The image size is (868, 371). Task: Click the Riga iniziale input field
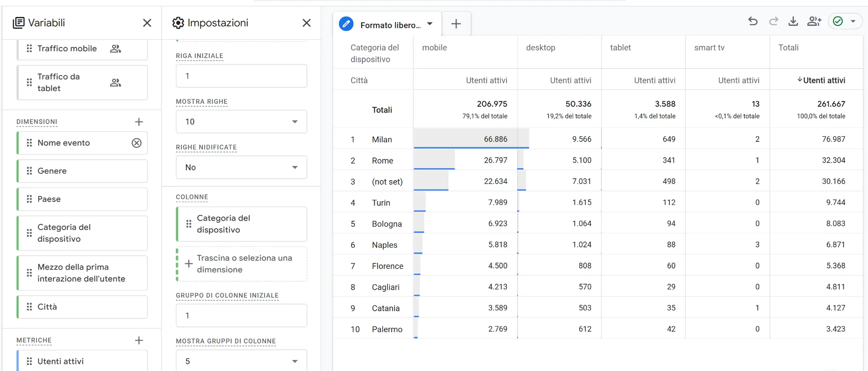[x=241, y=76]
